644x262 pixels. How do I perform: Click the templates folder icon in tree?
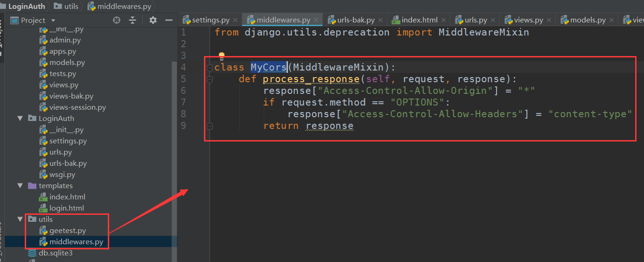click(x=32, y=186)
